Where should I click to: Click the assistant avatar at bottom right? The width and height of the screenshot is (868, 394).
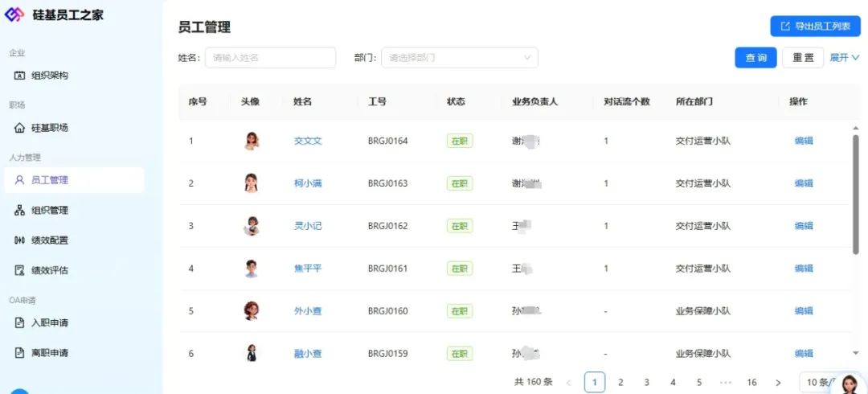tap(849, 384)
